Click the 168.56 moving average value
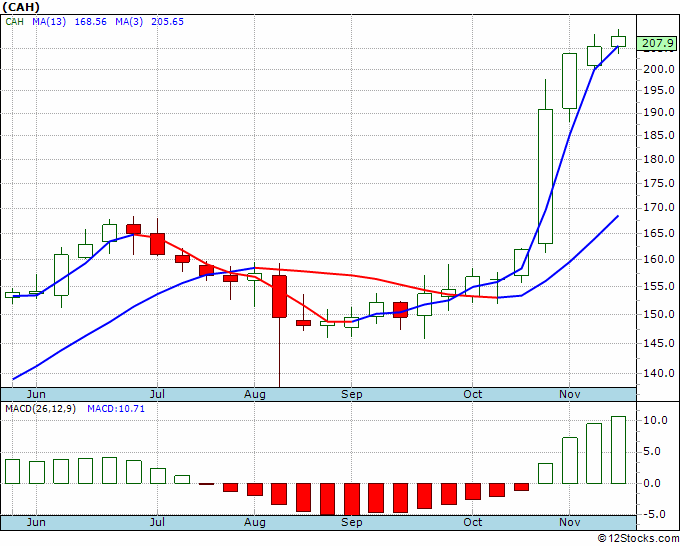Image resolution: width=680 pixels, height=546 pixels. [x=90, y=22]
